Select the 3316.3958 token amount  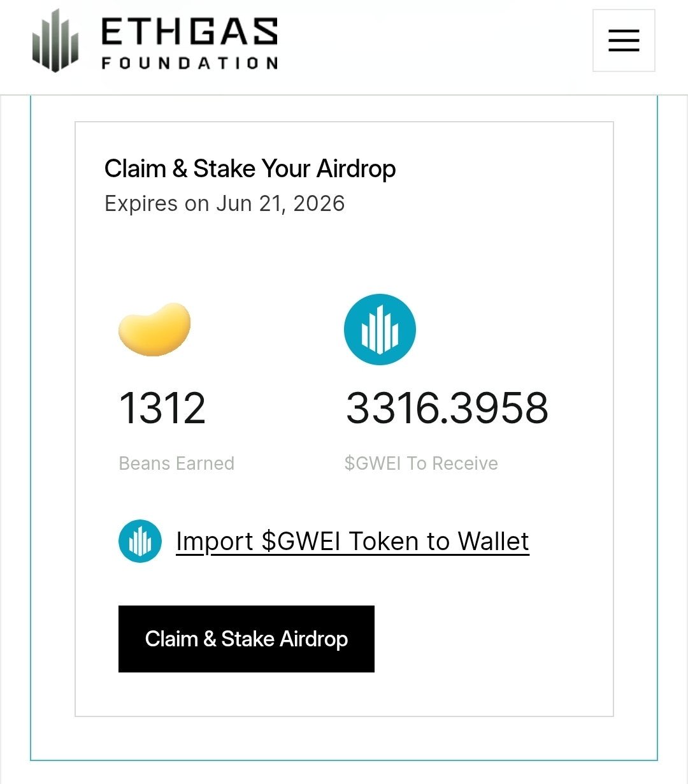point(447,408)
